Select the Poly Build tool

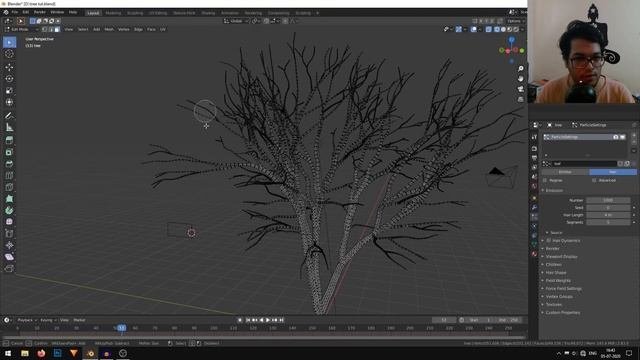[9, 199]
